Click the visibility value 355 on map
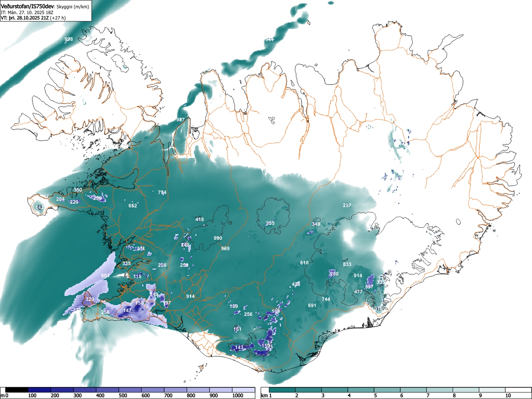This screenshot has width=532, height=399. pos(270,223)
